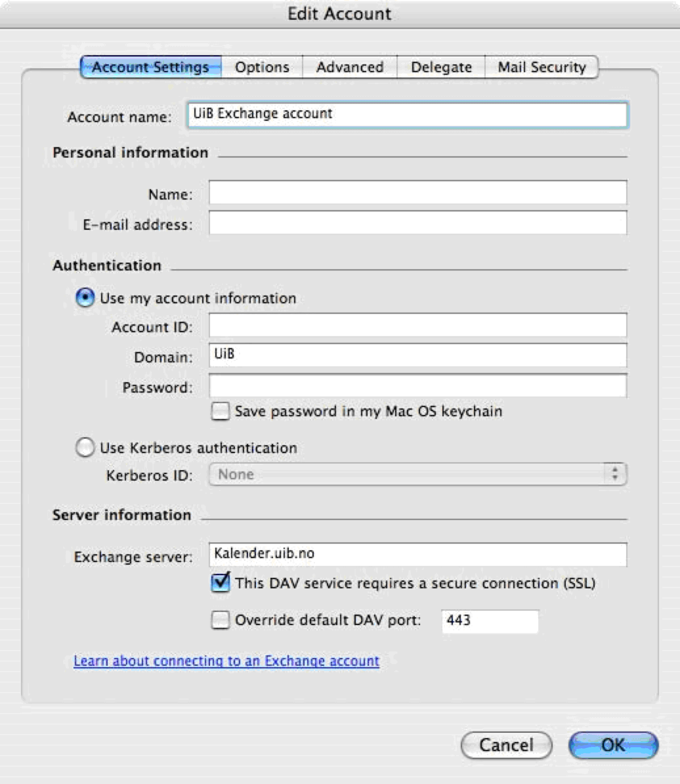680x784 pixels.
Task: Click the Account ID field
Action: (417, 325)
